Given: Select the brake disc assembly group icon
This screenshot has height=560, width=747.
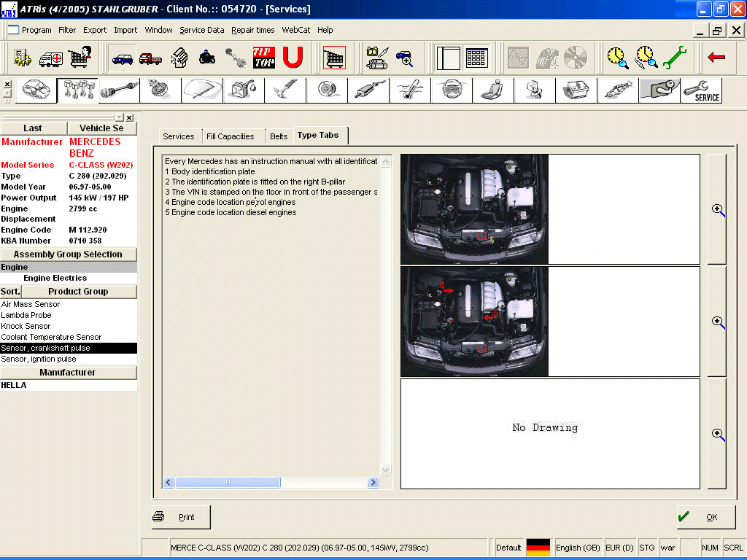Looking at the screenshot, I should tap(327, 90).
